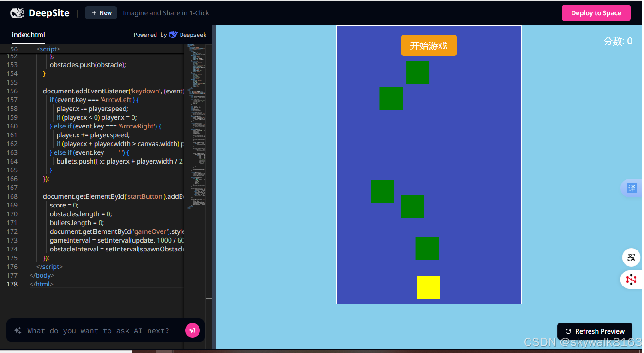This screenshot has width=644, height=353.
Task: Click the send prompt arrow icon
Action: coord(193,330)
